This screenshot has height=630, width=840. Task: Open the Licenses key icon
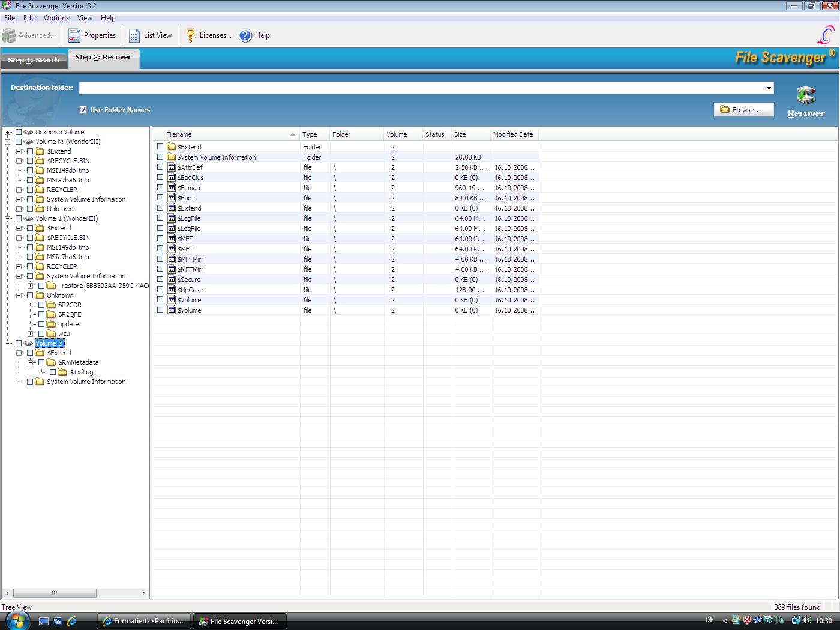click(190, 35)
